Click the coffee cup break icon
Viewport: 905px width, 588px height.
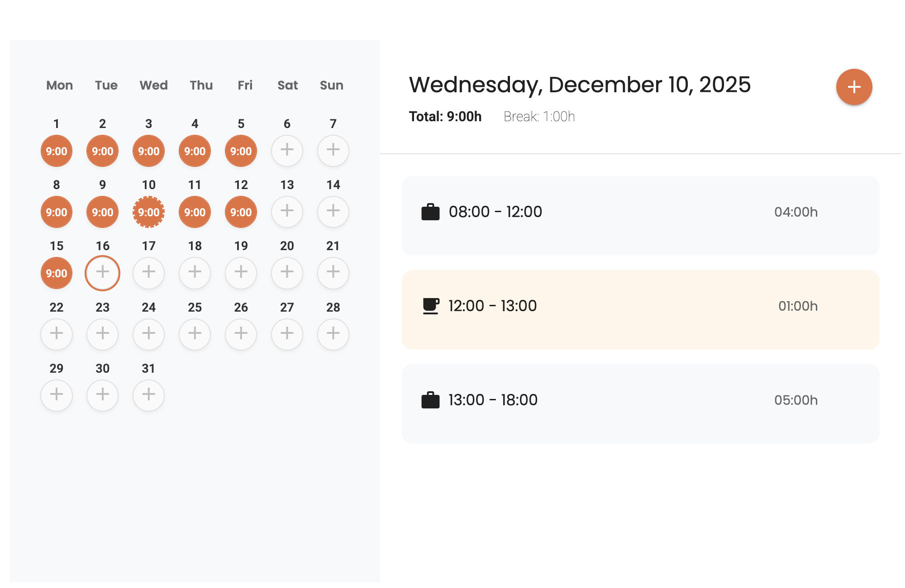[430, 306]
